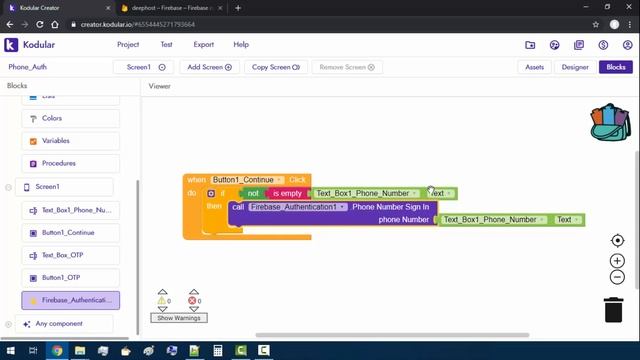Image resolution: width=640 pixels, height=360 pixels.
Task: Switch to the Designer view
Action: (575, 67)
